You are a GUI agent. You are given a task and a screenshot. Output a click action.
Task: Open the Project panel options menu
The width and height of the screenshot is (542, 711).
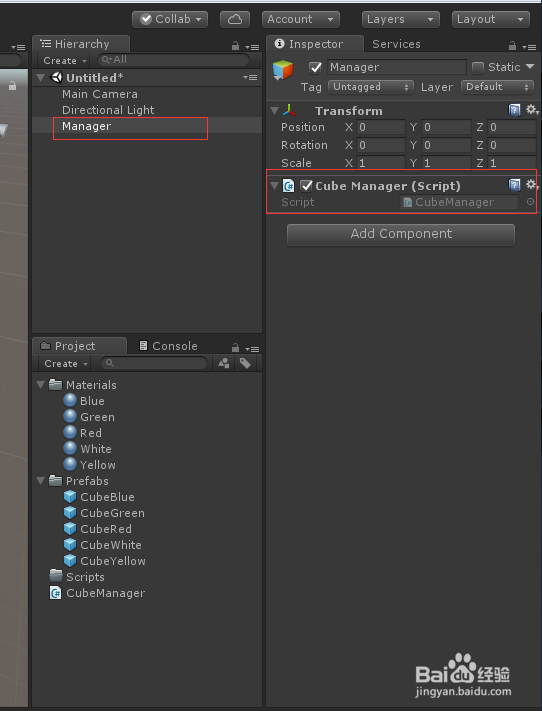(252, 349)
